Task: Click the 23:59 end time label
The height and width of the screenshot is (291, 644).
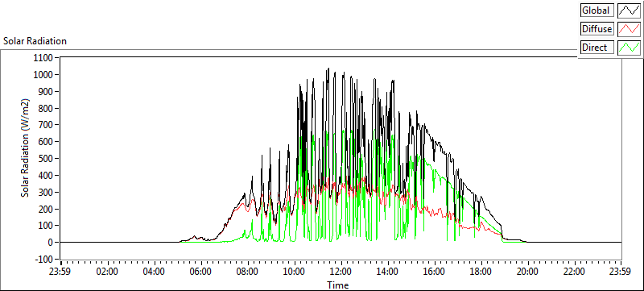Action: point(620,272)
